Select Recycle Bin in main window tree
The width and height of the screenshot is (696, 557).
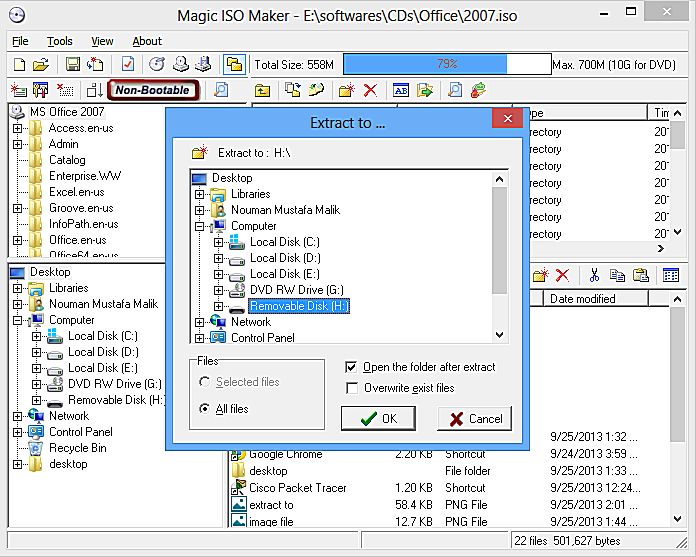click(78, 448)
